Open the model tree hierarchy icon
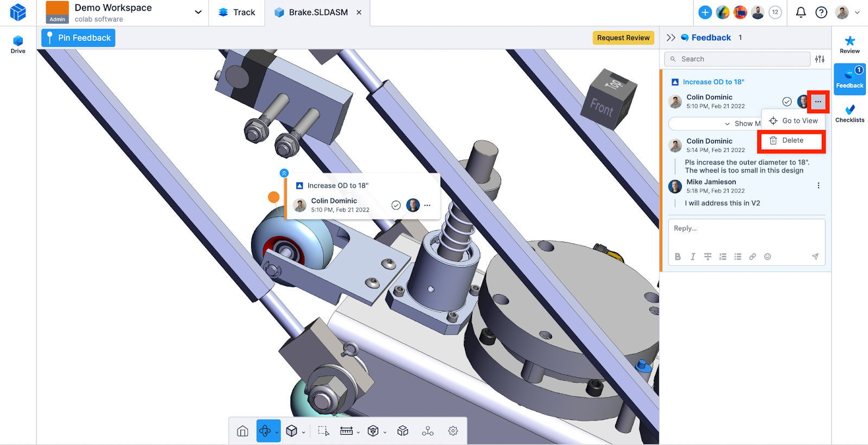 click(x=428, y=431)
